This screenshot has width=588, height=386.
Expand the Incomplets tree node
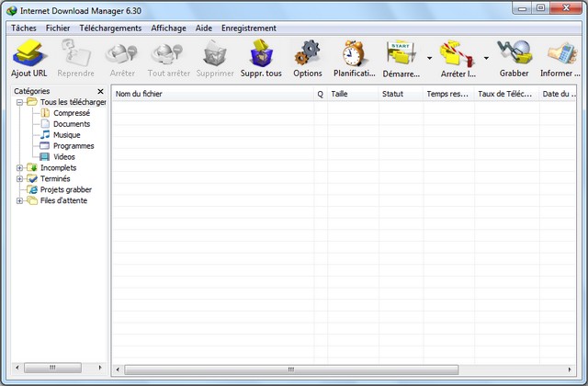[20, 168]
